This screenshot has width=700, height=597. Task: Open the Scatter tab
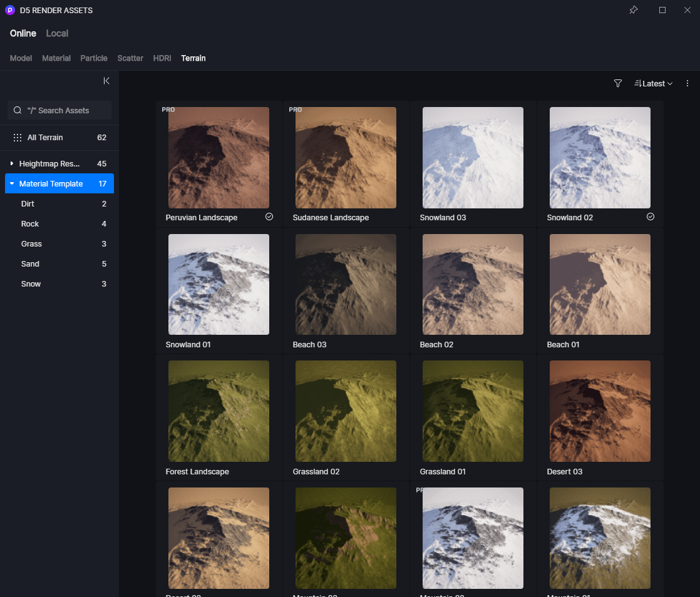130,58
